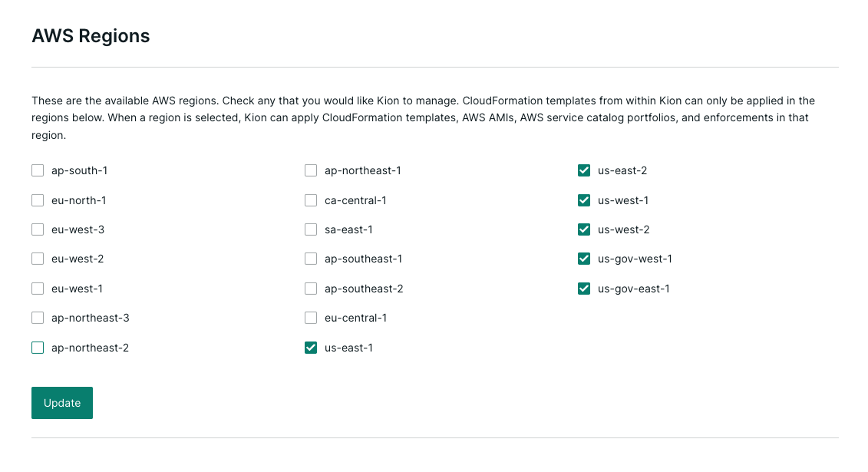Screen dimensions: 868x472
Task: Deselect the us-west-2 checkbox
Action: [584, 229]
